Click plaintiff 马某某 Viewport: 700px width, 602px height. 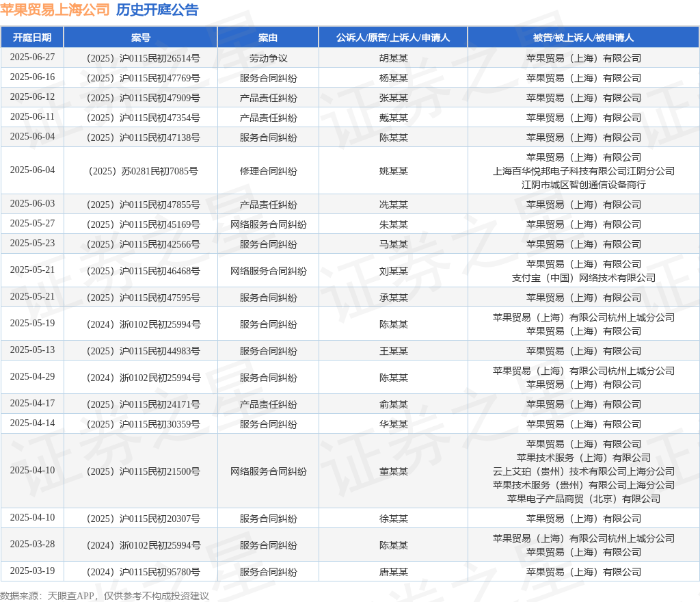(x=393, y=244)
